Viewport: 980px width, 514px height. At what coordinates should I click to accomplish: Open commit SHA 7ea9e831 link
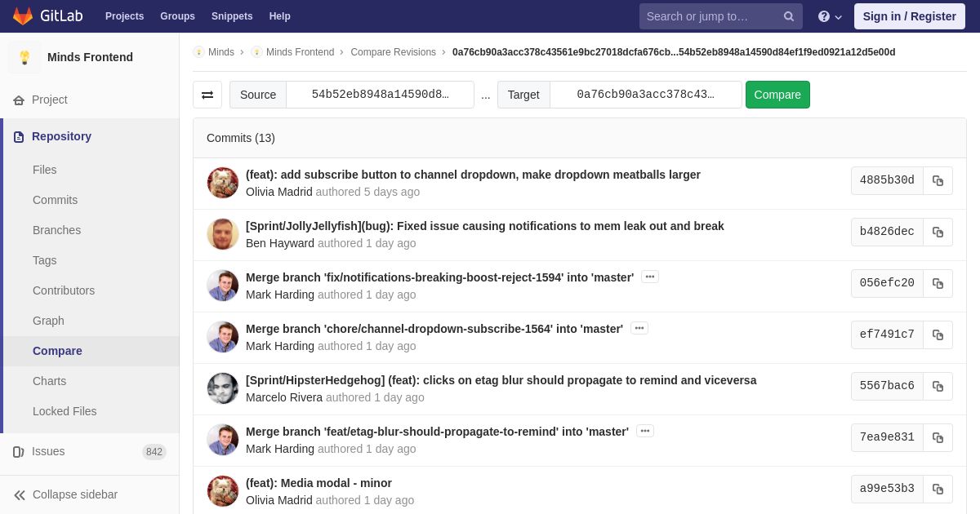coord(887,437)
